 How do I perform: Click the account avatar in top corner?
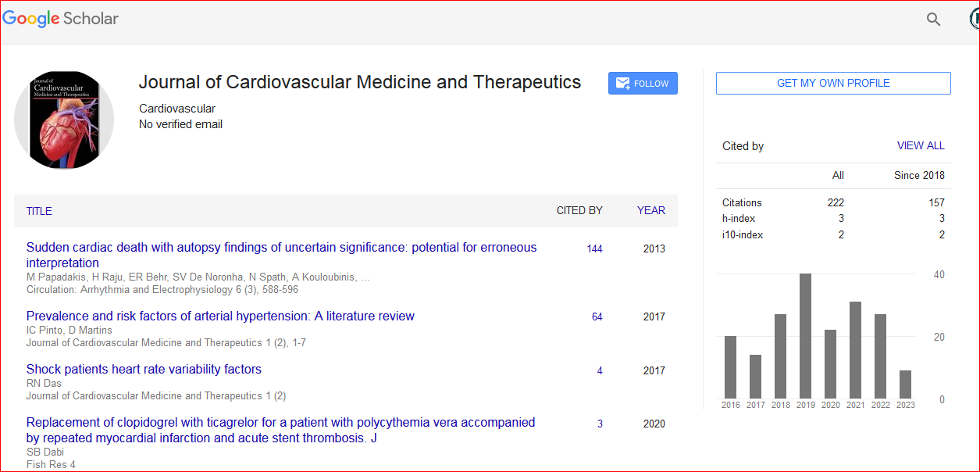(x=974, y=20)
